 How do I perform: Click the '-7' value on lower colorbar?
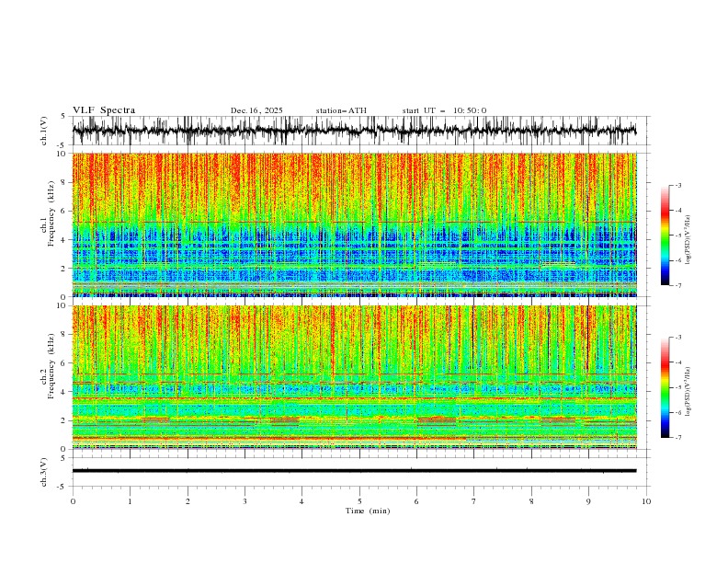tap(678, 438)
